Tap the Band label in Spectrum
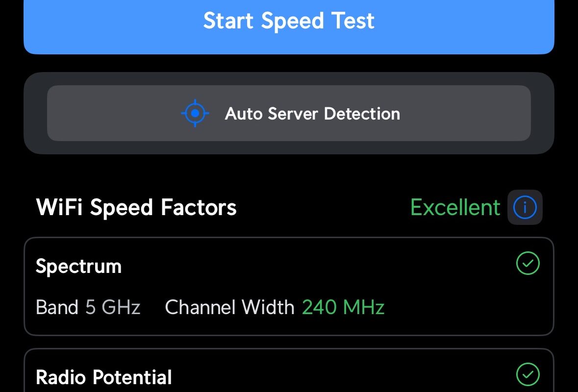This screenshot has height=392, width=578. [57, 307]
